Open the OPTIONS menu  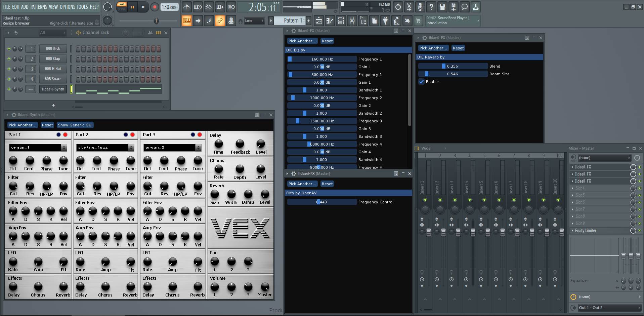(67, 7)
